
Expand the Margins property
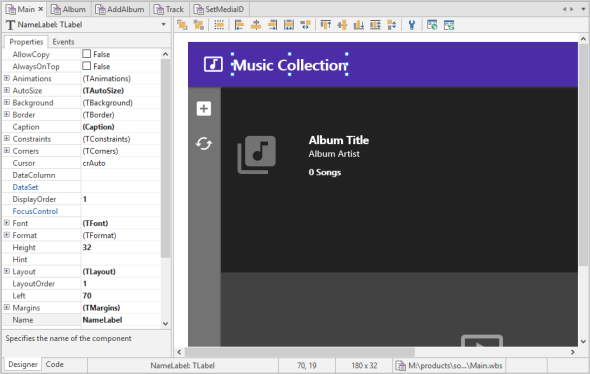tap(7, 307)
